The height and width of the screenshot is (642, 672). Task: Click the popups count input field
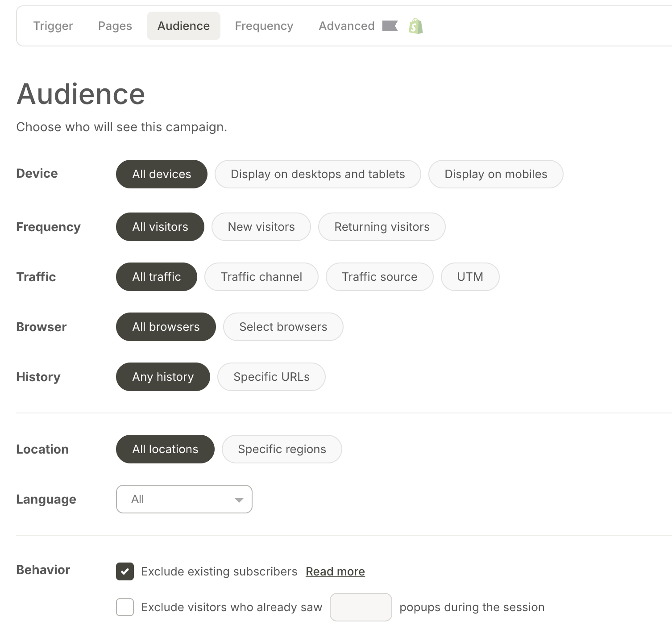pos(361,607)
